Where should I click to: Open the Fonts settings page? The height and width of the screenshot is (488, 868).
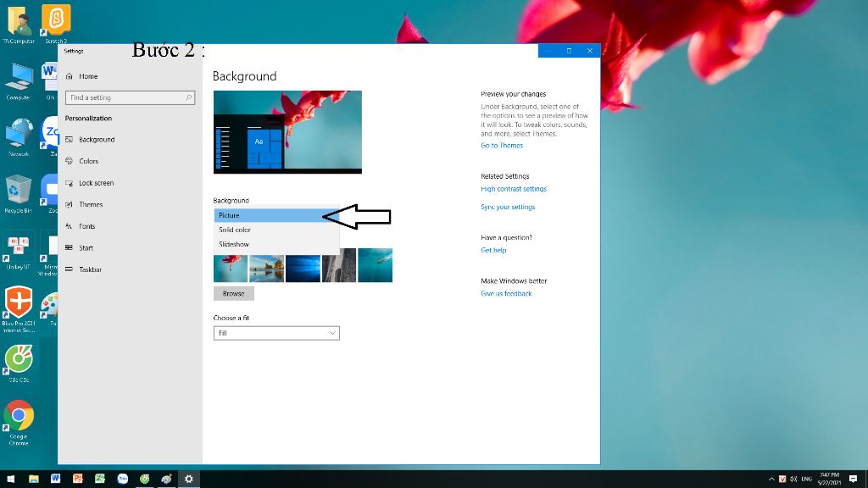pyautogui.click(x=86, y=226)
